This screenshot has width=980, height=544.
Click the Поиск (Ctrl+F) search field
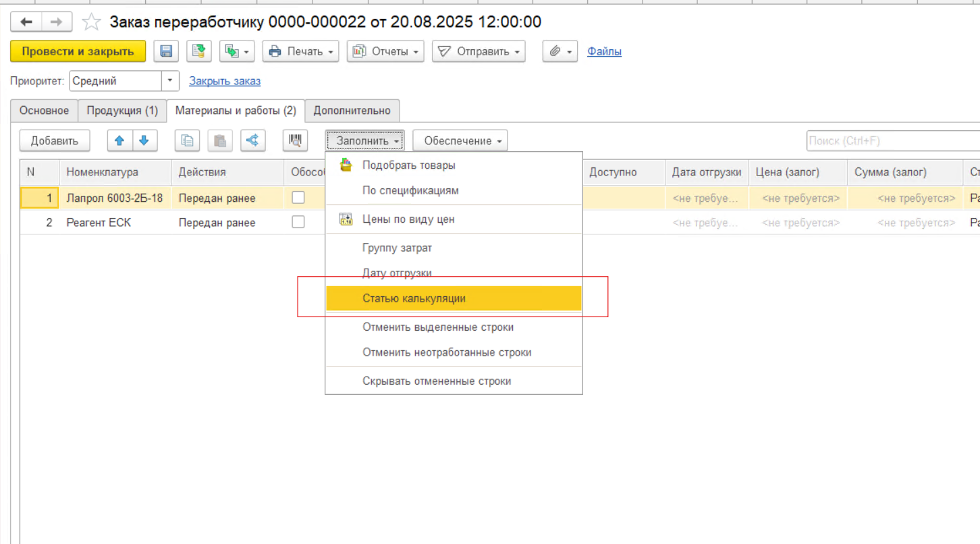click(x=891, y=140)
